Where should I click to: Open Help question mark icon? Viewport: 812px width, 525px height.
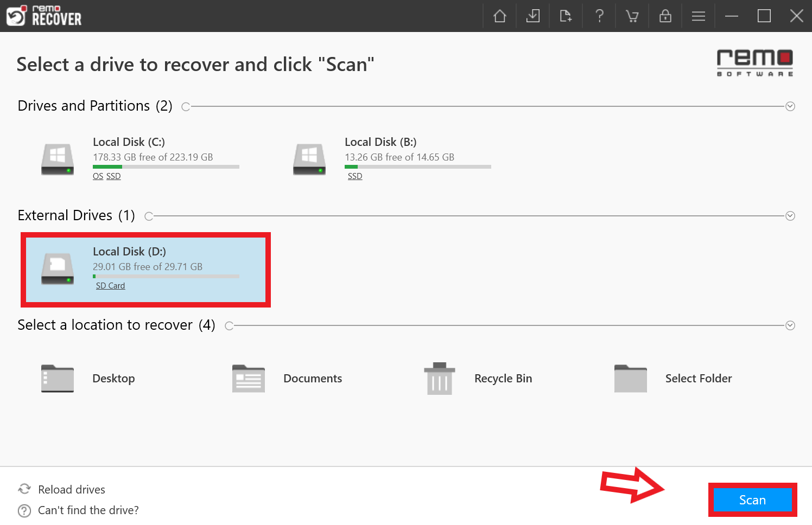click(599, 16)
